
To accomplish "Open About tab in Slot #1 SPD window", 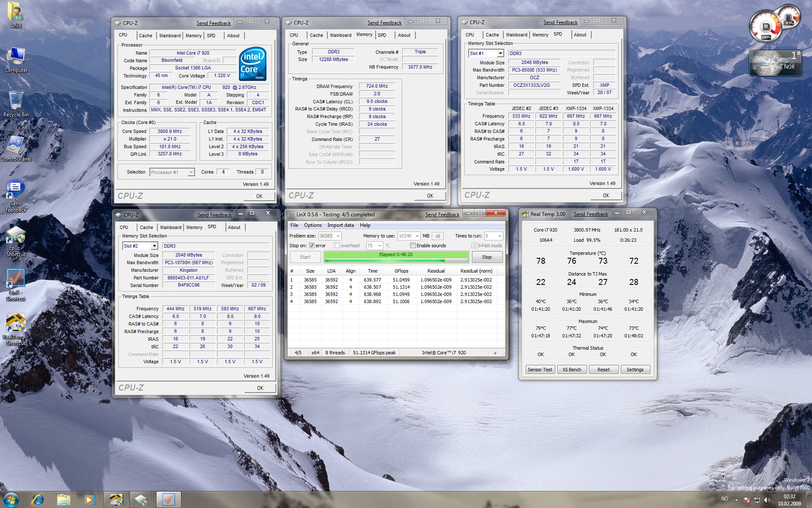I will (580, 35).
